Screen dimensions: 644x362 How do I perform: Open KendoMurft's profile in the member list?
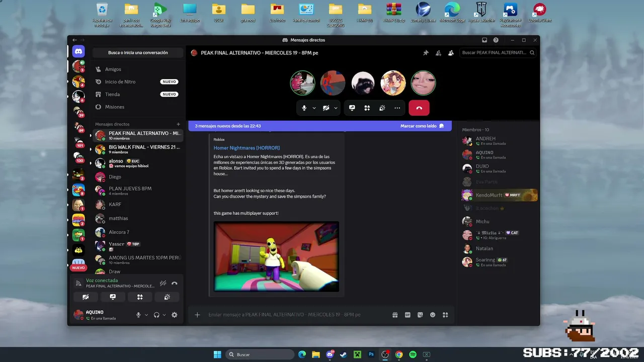[500, 195]
